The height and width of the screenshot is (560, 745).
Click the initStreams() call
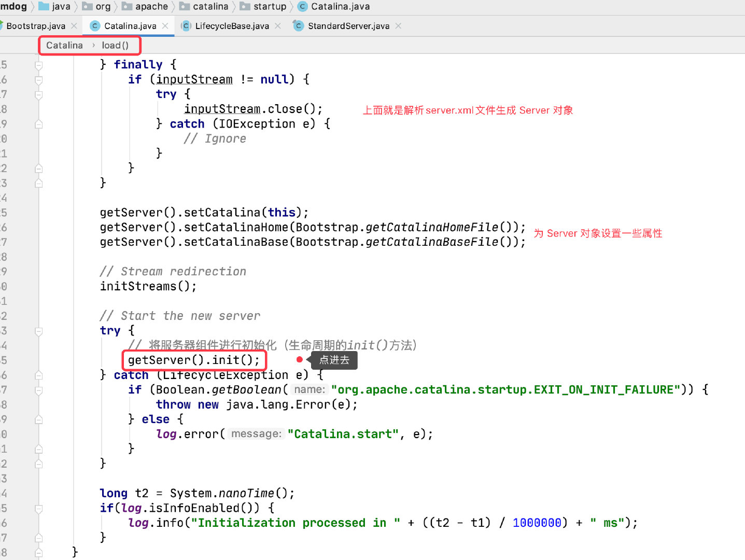pyautogui.click(x=148, y=286)
